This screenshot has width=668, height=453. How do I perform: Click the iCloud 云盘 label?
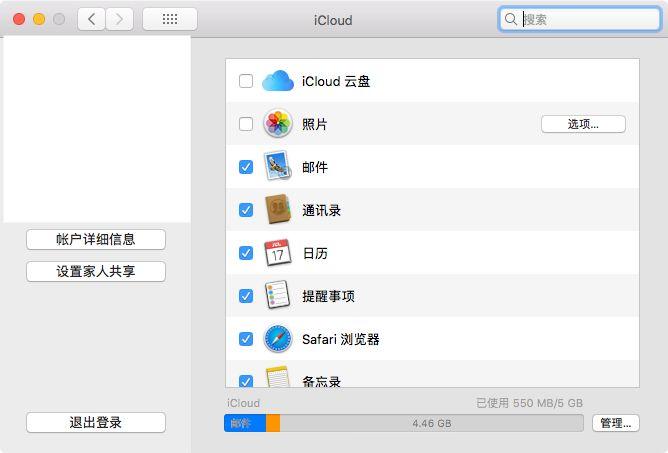(x=336, y=81)
